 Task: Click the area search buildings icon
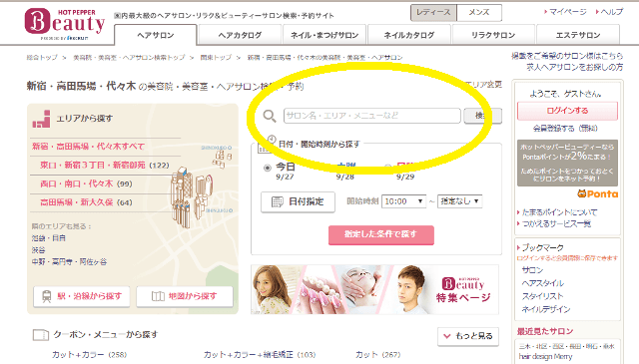coord(41,119)
